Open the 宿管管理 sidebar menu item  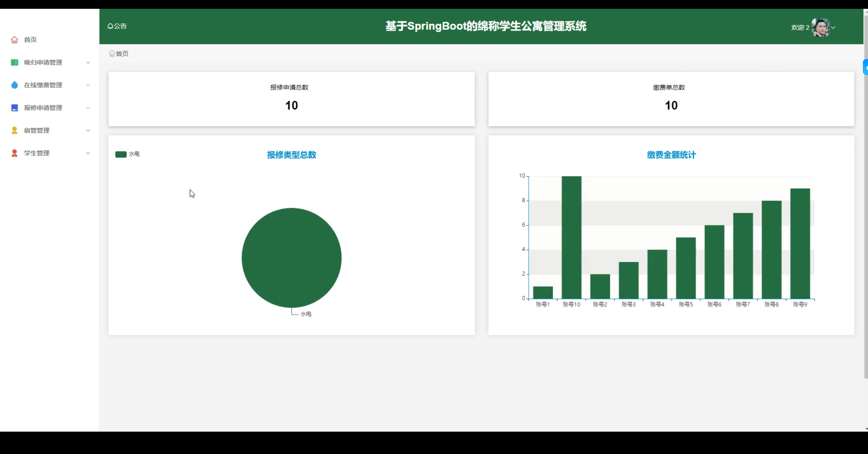[x=37, y=130]
